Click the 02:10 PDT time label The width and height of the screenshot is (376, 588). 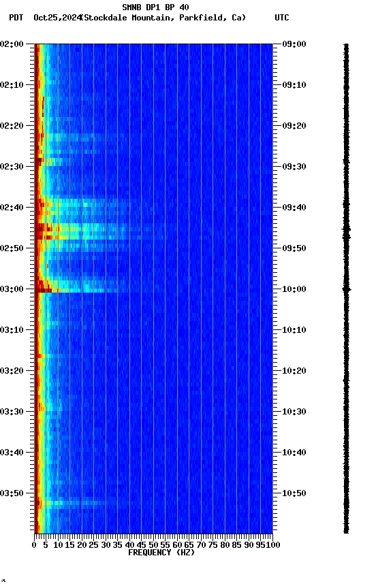(12, 85)
